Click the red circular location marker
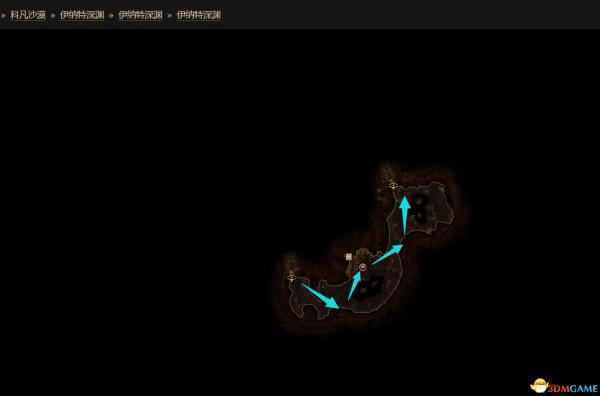 click(363, 267)
